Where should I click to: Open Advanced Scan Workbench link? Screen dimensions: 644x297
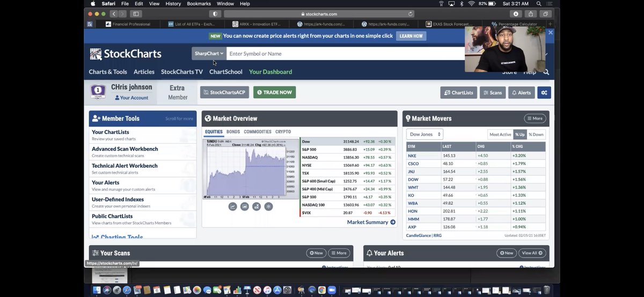pos(125,149)
